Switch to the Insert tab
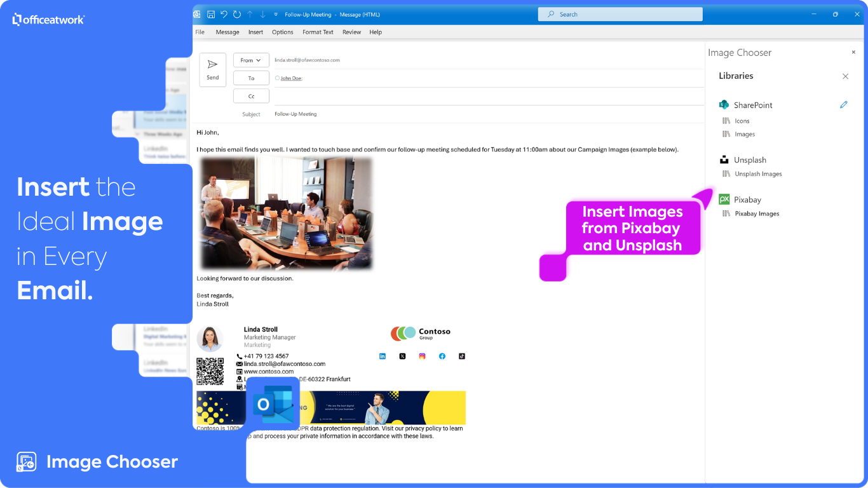 point(255,32)
